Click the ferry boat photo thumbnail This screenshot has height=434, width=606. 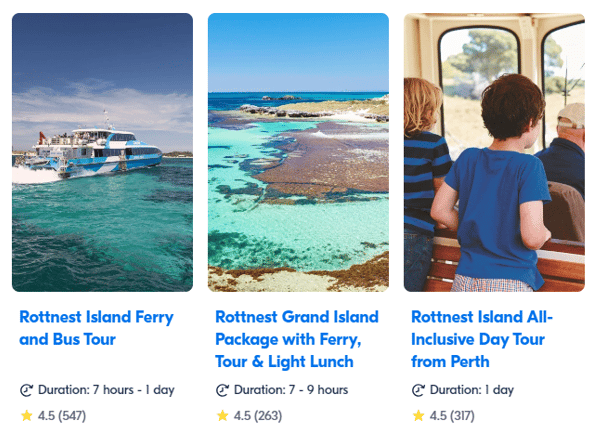(x=102, y=152)
